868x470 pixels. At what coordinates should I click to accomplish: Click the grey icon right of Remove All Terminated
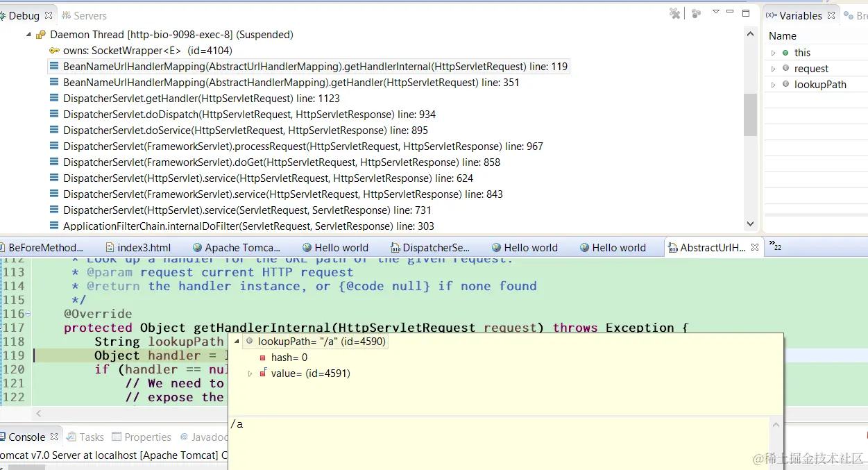click(697, 13)
